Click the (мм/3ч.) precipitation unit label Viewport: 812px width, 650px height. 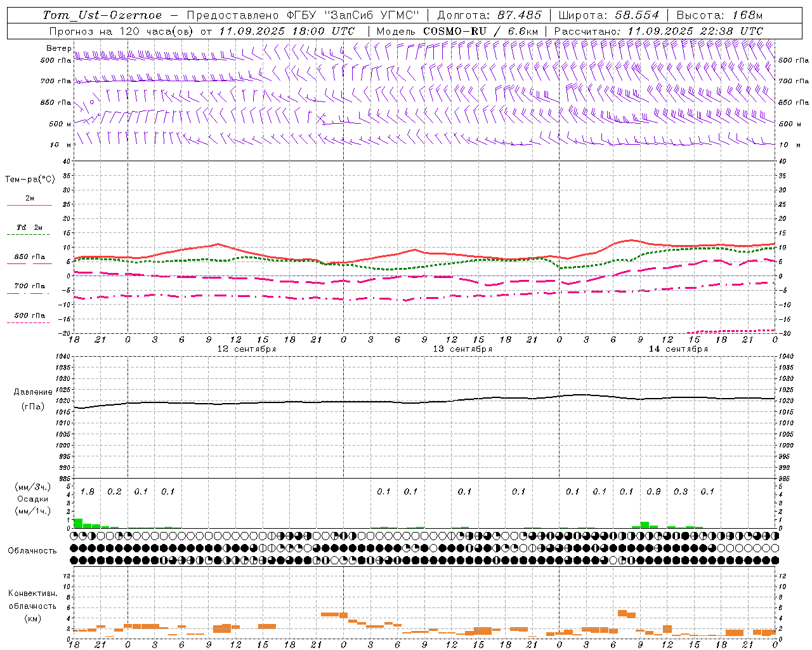[x=34, y=487]
